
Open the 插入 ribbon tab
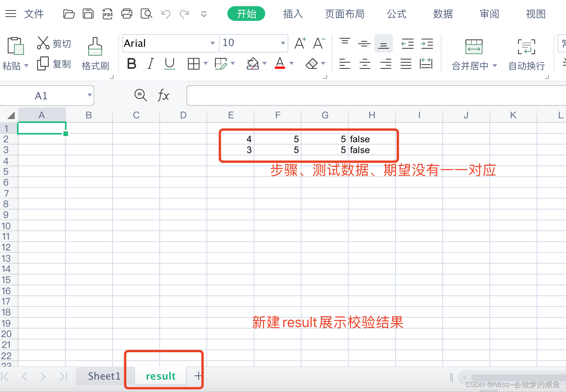pos(293,14)
